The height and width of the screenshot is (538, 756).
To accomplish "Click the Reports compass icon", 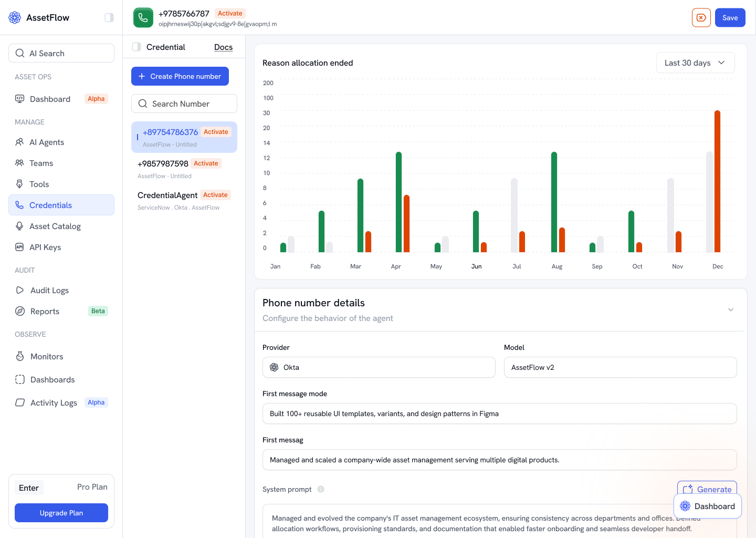I will pos(20,311).
